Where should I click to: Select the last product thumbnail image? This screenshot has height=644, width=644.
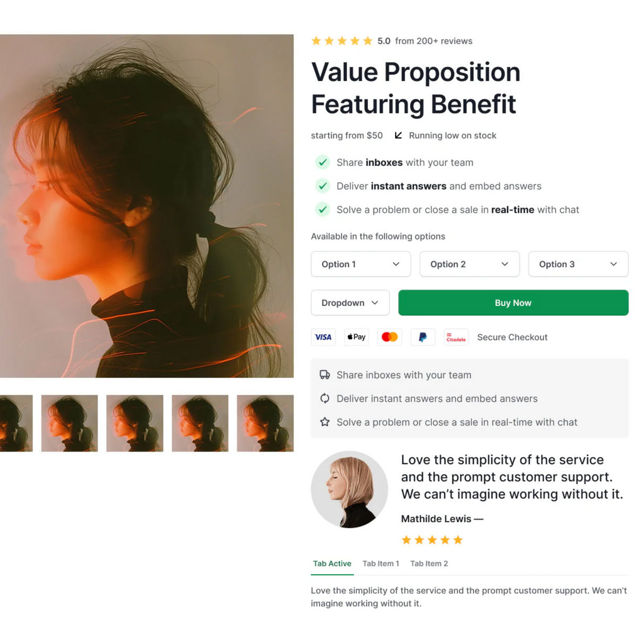tap(265, 423)
